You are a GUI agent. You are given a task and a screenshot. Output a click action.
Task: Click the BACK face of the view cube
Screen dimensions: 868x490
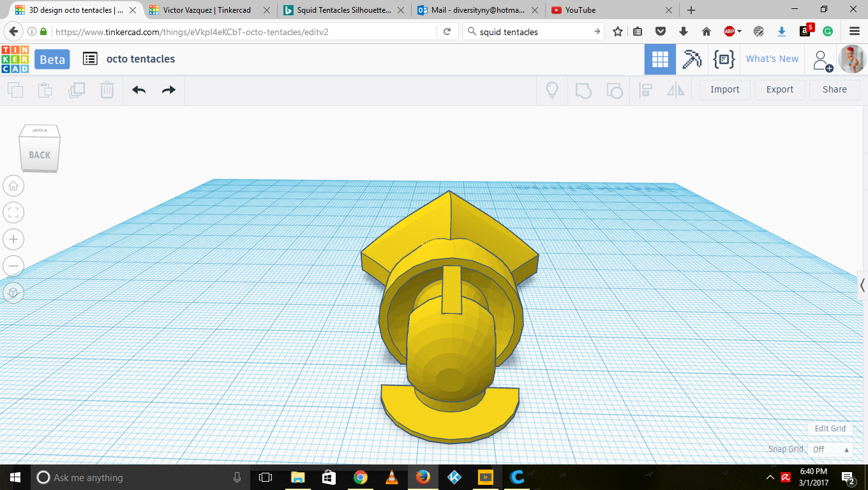pos(40,154)
